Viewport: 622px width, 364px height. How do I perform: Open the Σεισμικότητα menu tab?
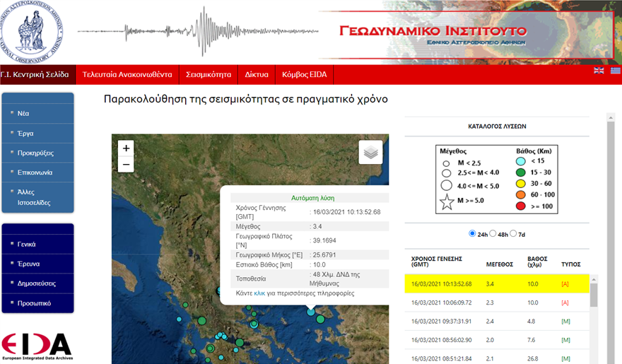point(209,74)
